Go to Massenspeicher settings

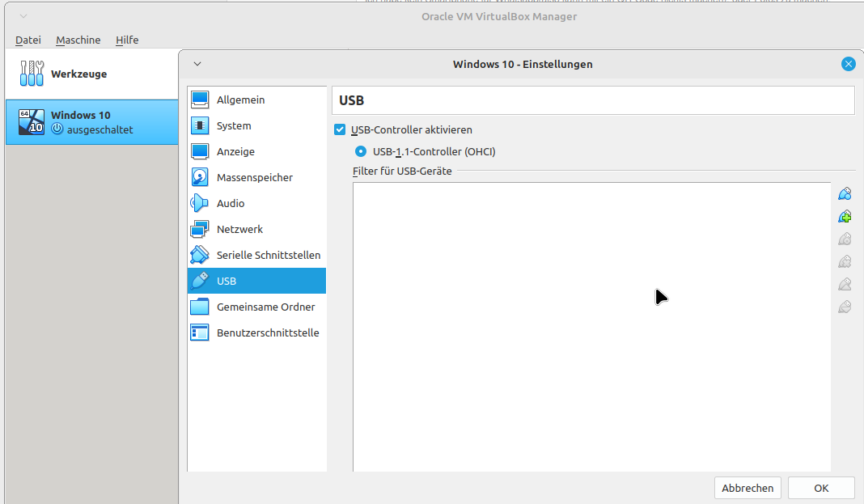pos(256,177)
